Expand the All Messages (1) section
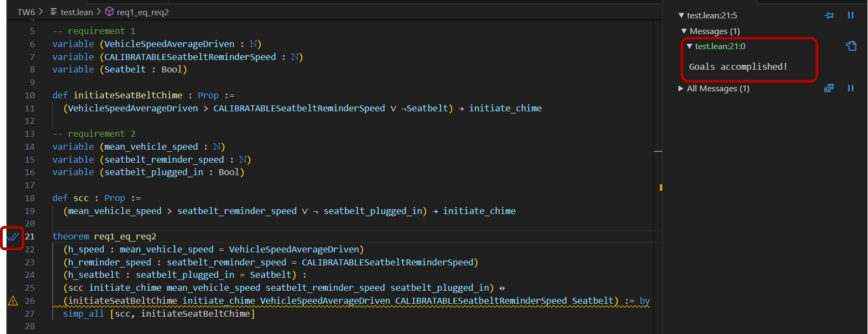 681,89
